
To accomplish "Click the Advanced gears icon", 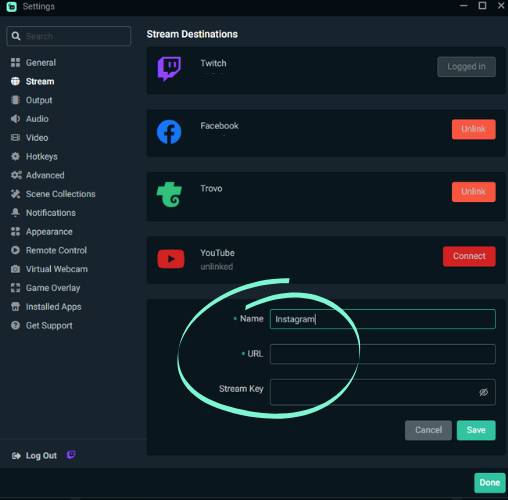I will pos(16,175).
